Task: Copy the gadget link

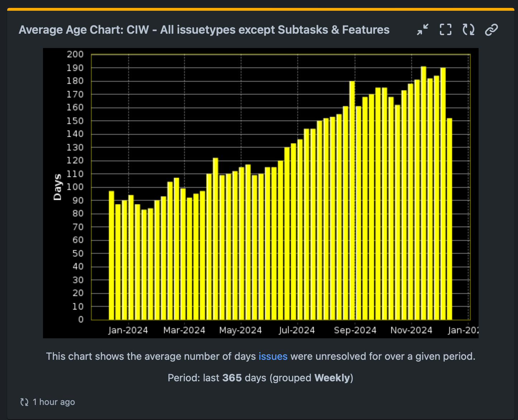Action: click(491, 29)
